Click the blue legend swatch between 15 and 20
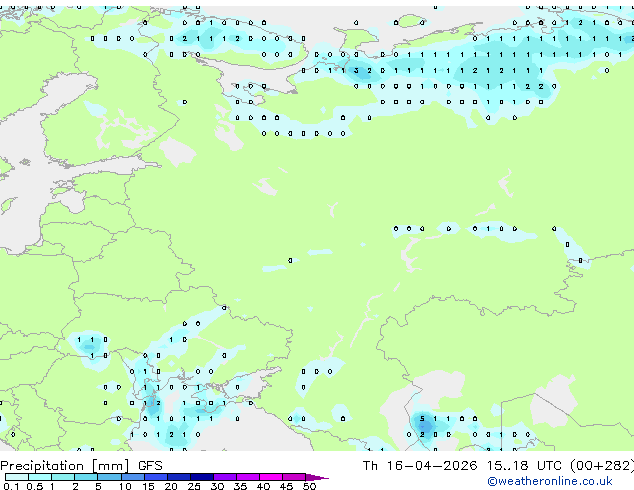 [155, 477]
